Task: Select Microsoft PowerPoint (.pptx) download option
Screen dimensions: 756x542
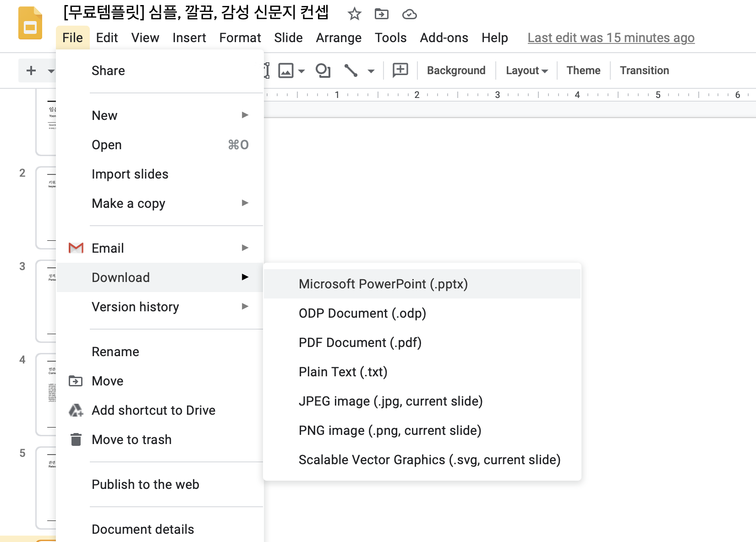Action: [383, 284]
